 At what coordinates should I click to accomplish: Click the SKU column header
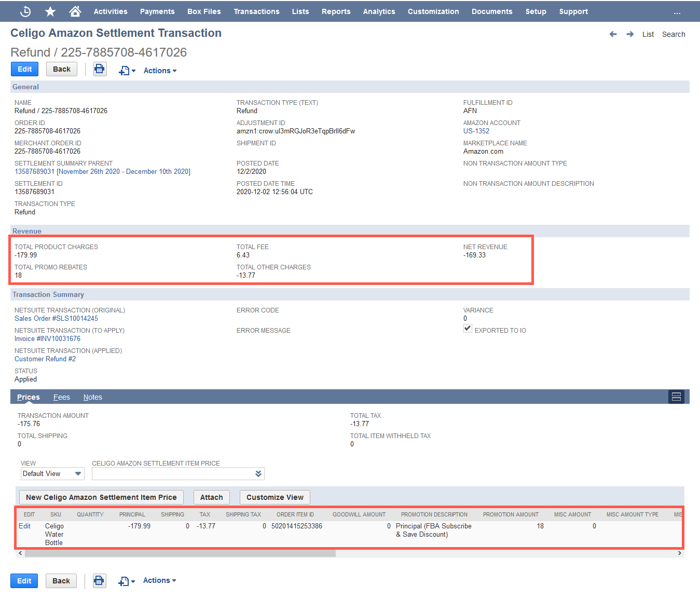(x=56, y=514)
